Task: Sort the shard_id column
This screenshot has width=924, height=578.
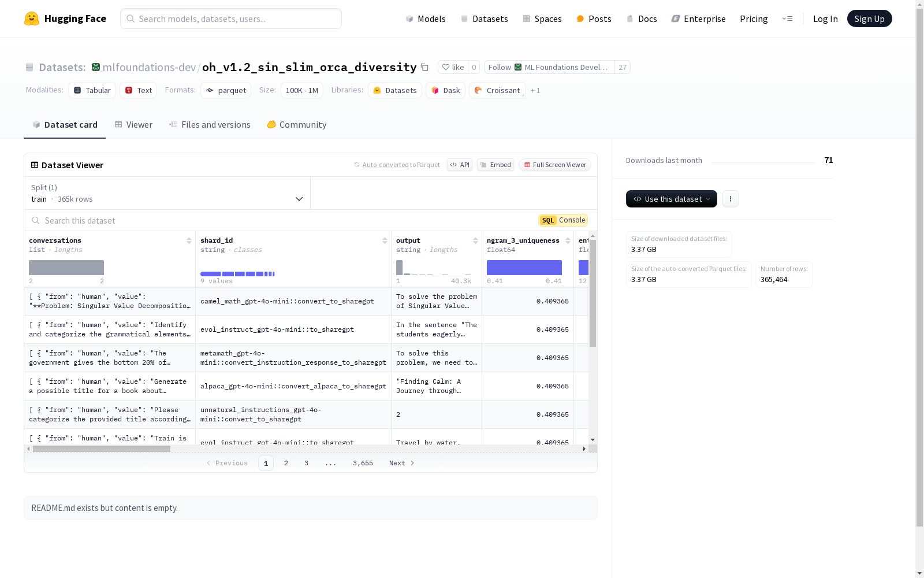Action: (x=385, y=240)
